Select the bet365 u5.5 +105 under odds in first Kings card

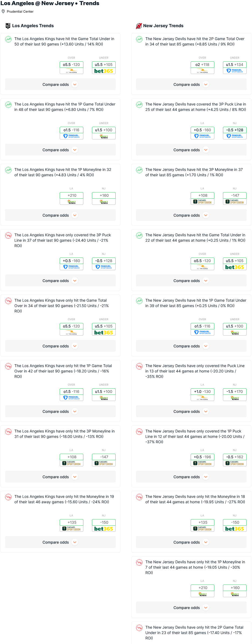104,68
